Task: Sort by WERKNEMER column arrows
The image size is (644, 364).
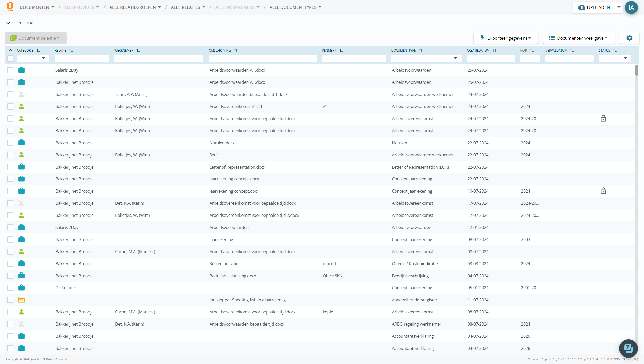Action: coord(138,51)
